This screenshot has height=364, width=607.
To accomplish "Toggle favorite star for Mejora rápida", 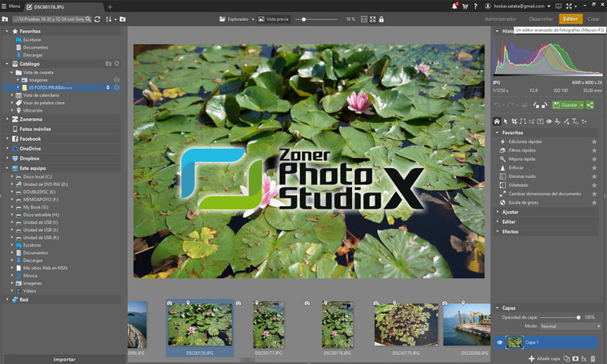I will (594, 159).
